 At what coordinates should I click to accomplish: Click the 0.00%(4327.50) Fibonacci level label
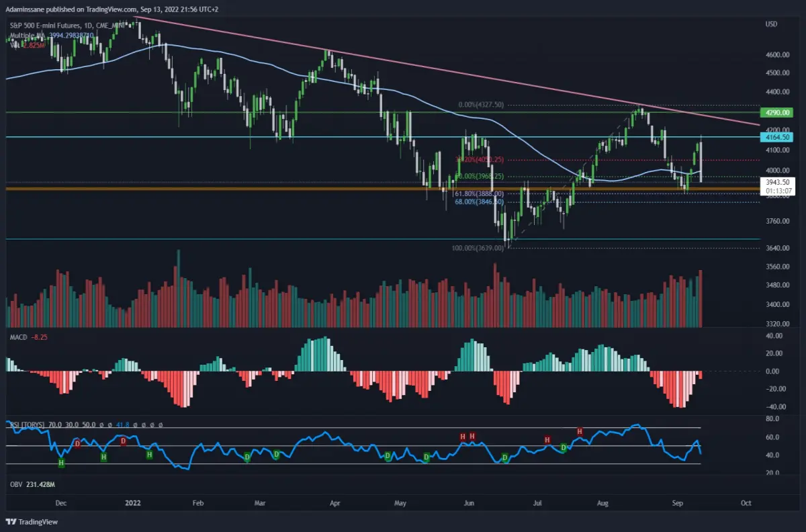481,105
